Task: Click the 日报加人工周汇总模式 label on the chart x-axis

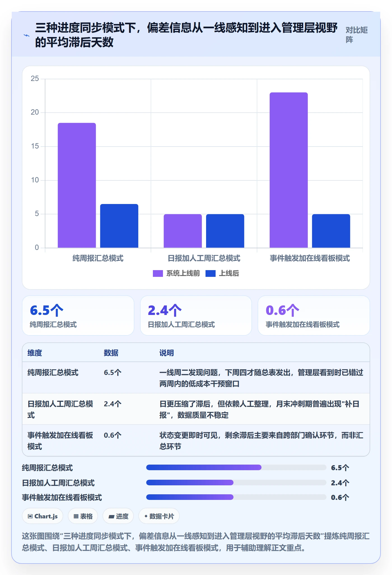Action: 204,258
